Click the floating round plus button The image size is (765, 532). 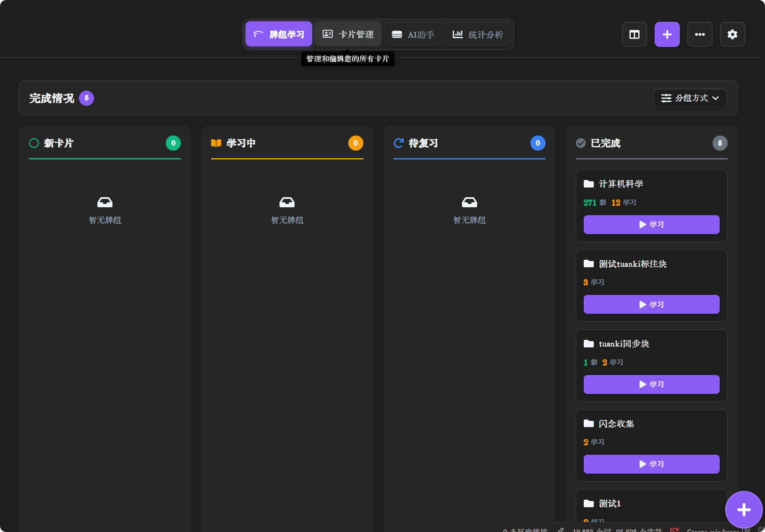[744, 510]
